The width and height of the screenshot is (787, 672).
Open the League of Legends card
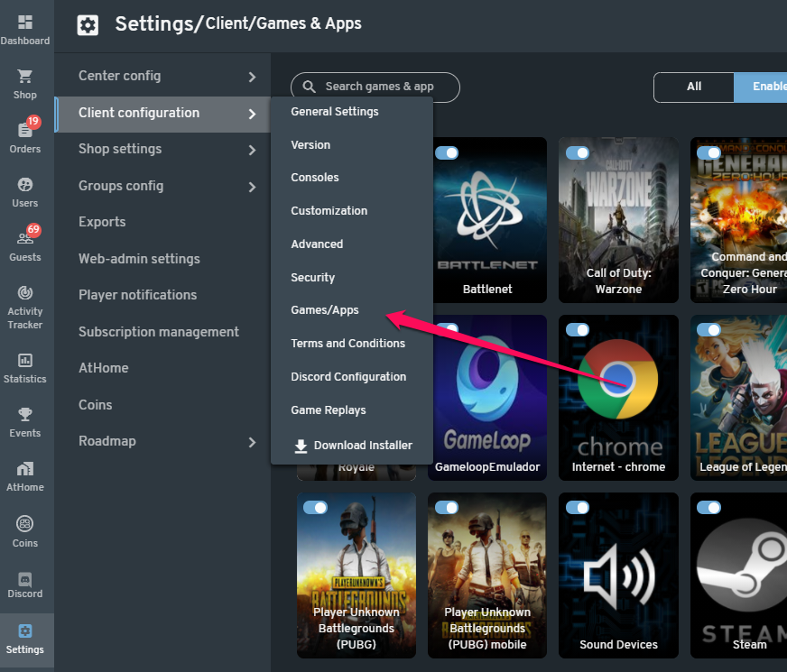[739, 398]
